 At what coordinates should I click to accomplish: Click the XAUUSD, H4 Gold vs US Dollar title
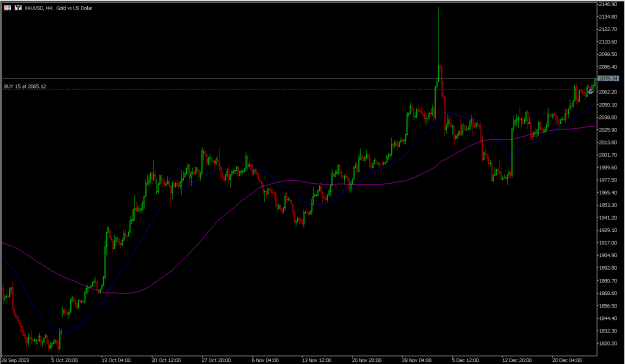click(x=58, y=8)
